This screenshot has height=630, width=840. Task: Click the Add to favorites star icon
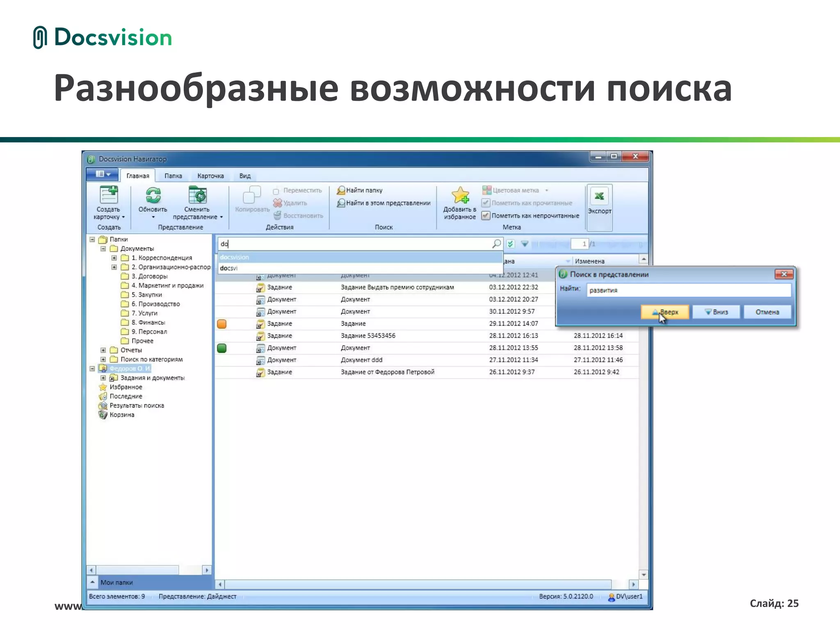coord(461,195)
